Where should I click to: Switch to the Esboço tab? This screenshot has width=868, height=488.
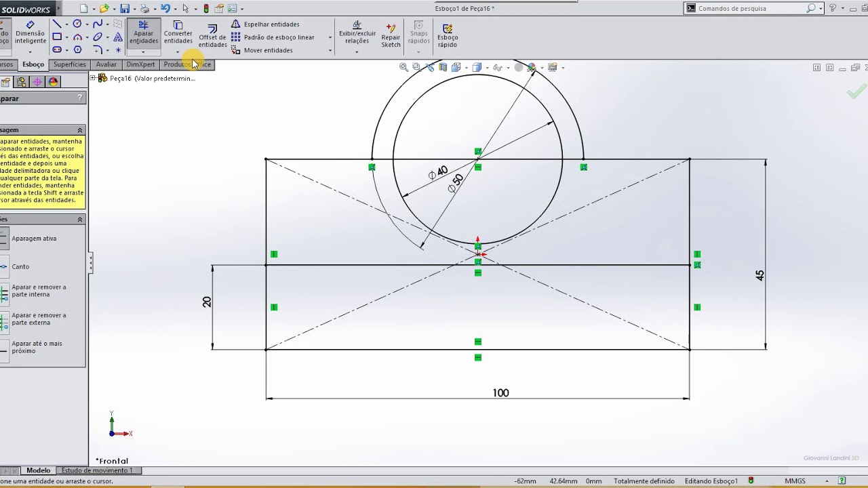click(x=33, y=64)
